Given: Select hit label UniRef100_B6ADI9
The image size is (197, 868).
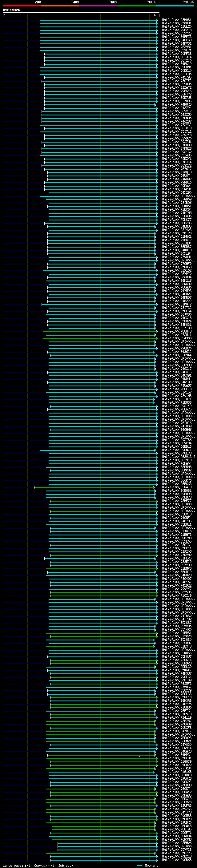Looking at the screenshot, I should tap(177, 571).
